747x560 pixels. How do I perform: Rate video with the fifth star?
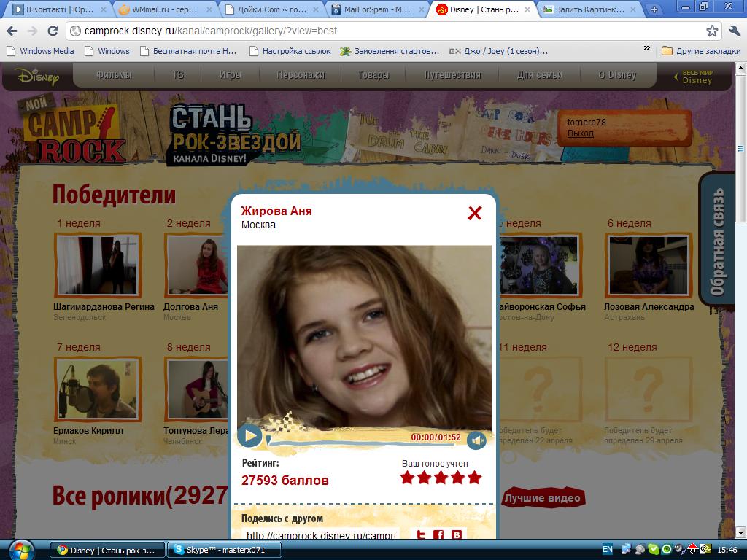pyautogui.click(x=474, y=477)
